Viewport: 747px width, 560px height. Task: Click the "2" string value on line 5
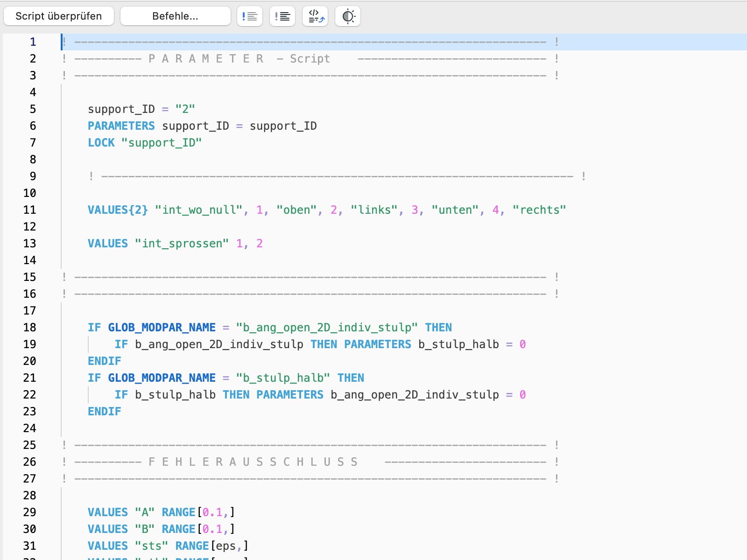[185, 109]
